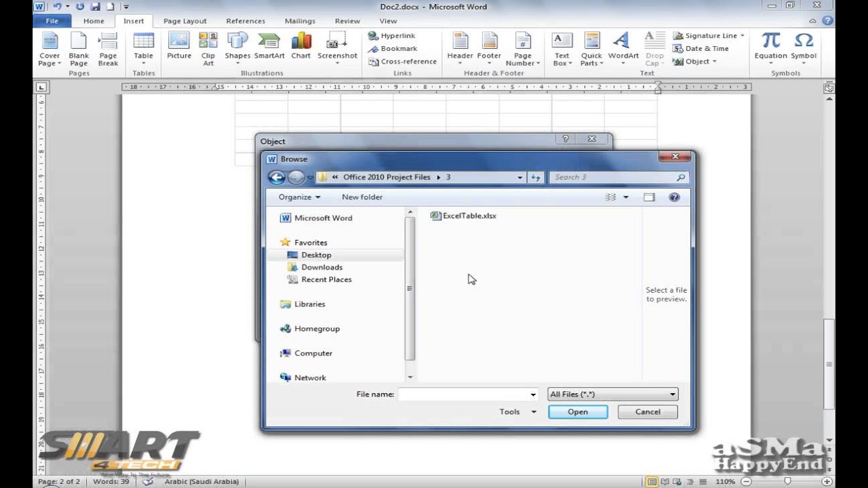Expand the Organize menu in Browse dialog
Viewport: 868px width, 488px height.
(x=299, y=197)
